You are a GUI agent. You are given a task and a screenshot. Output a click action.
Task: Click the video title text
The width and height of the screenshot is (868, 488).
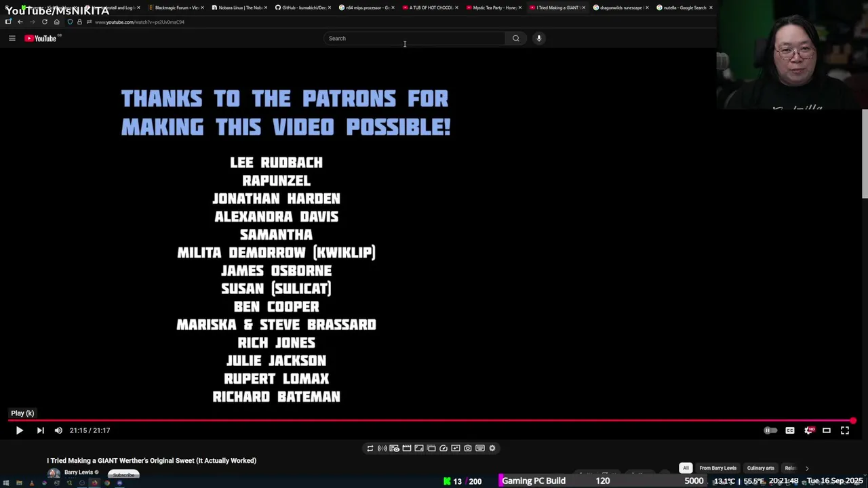click(151, 461)
